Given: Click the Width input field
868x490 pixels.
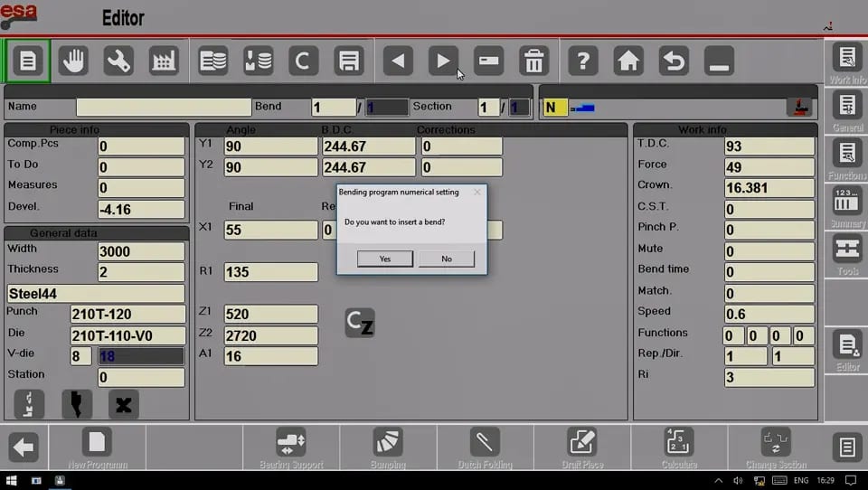Looking at the screenshot, I should click(x=141, y=251).
